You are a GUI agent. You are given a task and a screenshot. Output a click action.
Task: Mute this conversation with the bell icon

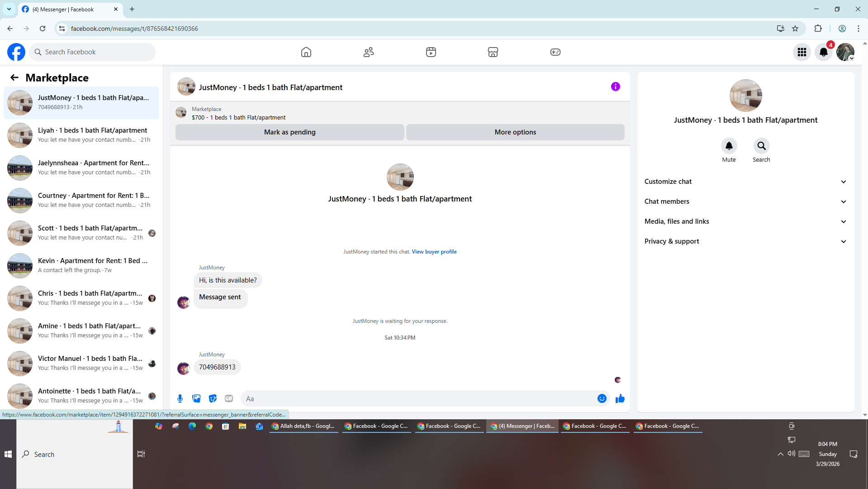(x=729, y=146)
